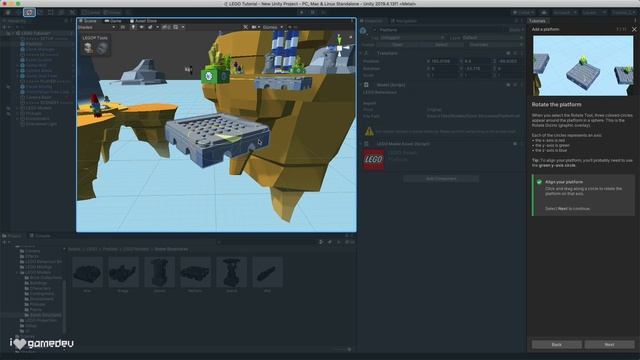Click the LEGO logo in Inspector
This screenshot has height=360, width=640.
pyautogui.click(x=373, y=159)
